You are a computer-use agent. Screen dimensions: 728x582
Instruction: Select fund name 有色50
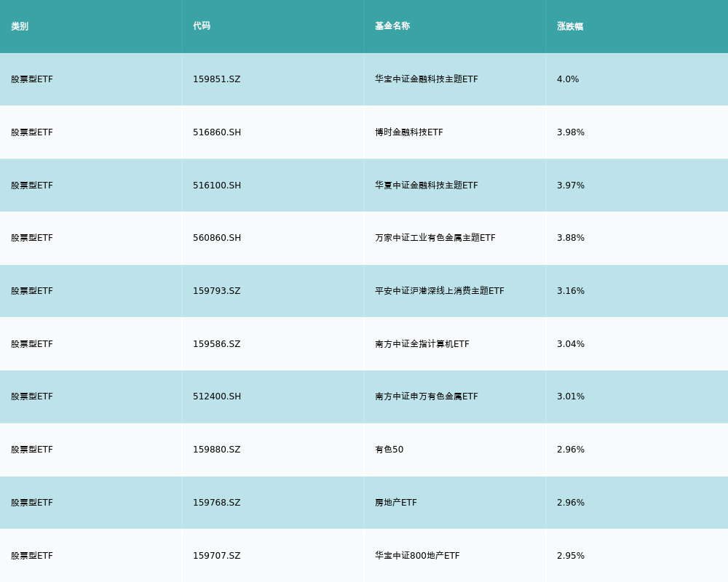(389, 450)
